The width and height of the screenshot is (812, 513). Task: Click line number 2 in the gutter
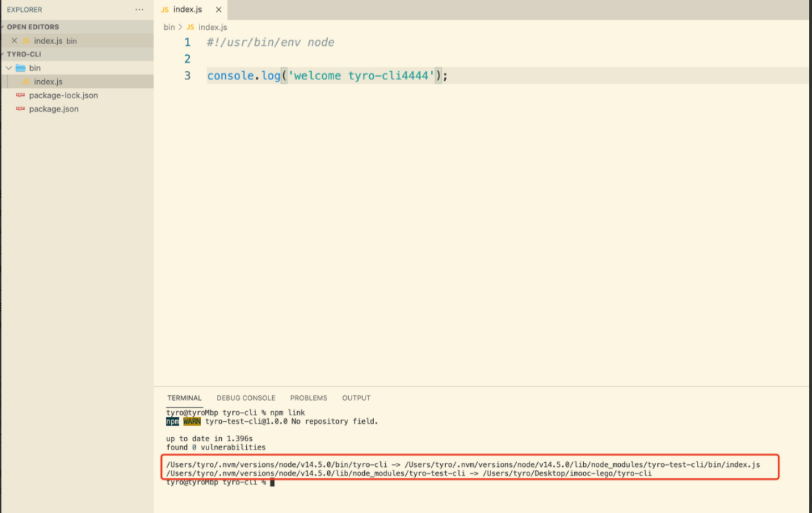pos(188,59)
